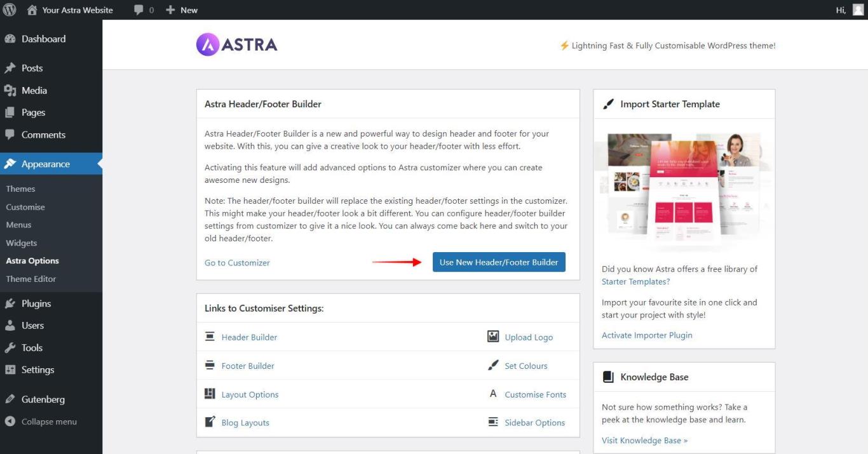Click the Import Starter Template brush icon
The height and width of the screenshot is (454, 868).
click(x=608, y=103)
